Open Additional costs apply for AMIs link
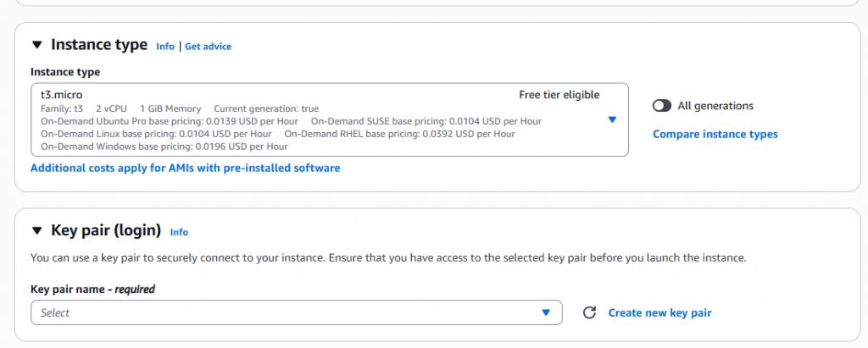The height and width of the screenshot is (348, 868). 185,168
